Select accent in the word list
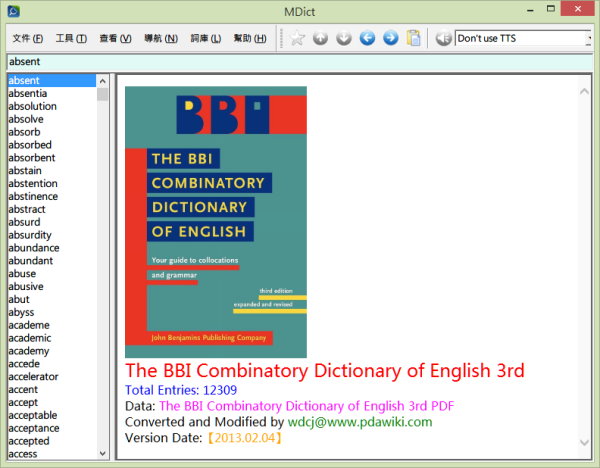Screen dimensions: 600x468 tap(23, 390)
